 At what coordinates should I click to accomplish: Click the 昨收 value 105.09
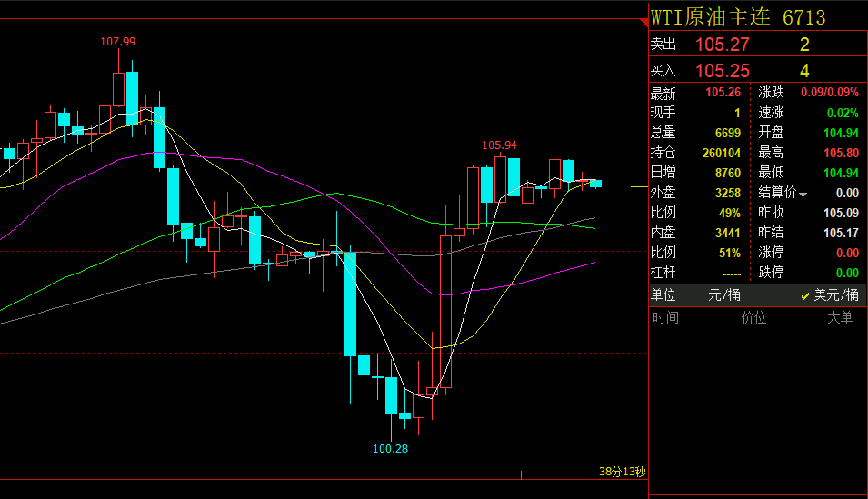pos(841,213)
